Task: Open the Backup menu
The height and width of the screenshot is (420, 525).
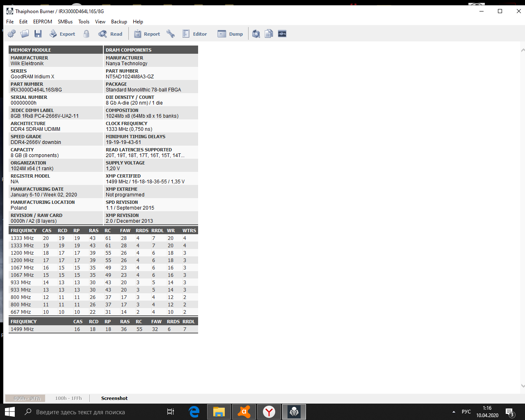Action: 119,22
